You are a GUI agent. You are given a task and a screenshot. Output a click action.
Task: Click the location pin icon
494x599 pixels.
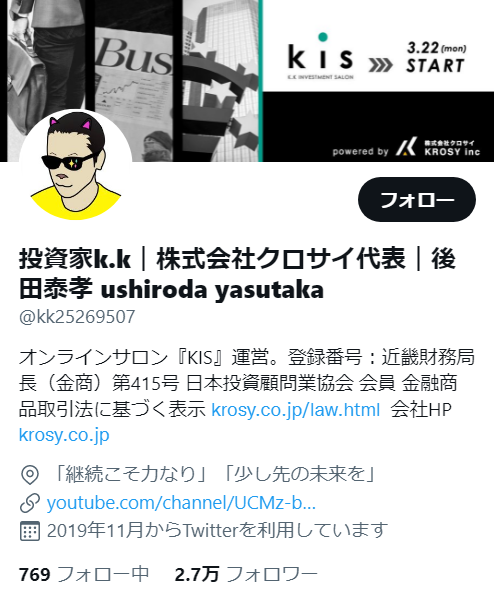[x=29, y=475]
